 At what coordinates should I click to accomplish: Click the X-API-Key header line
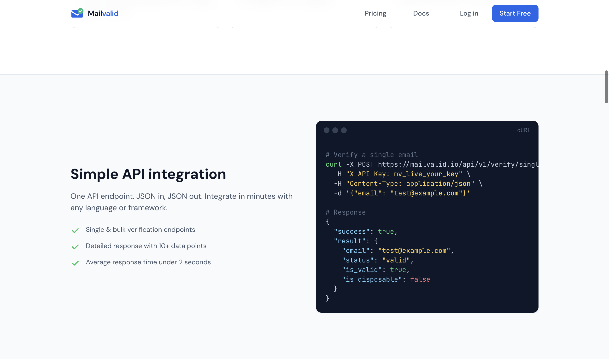coord(402,174)
